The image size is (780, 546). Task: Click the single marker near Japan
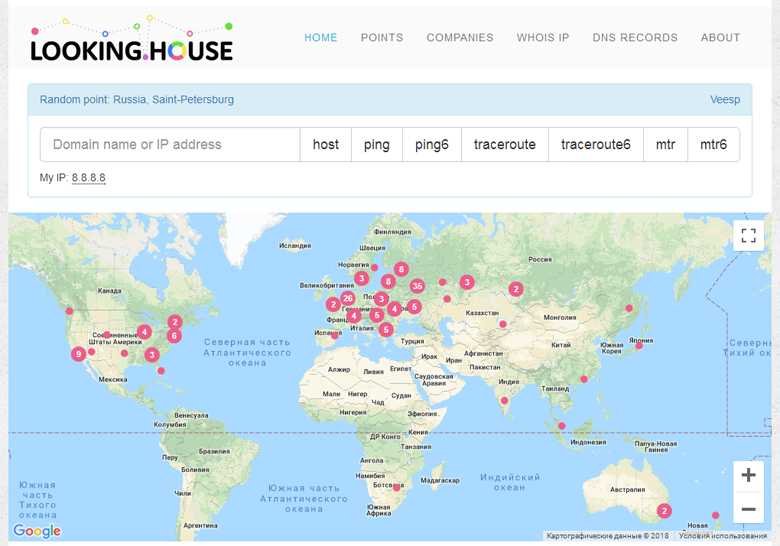[x=639, y=346]
